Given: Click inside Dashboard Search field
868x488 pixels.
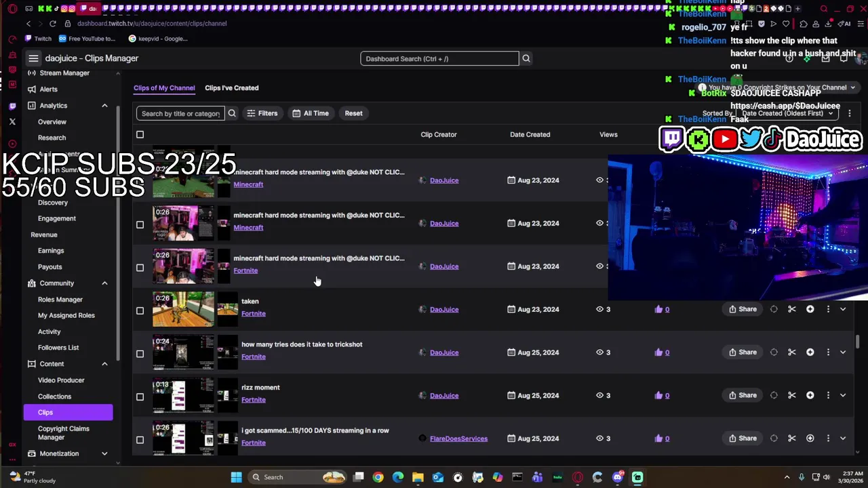Looking at the screenshot, I should point(439,58).
